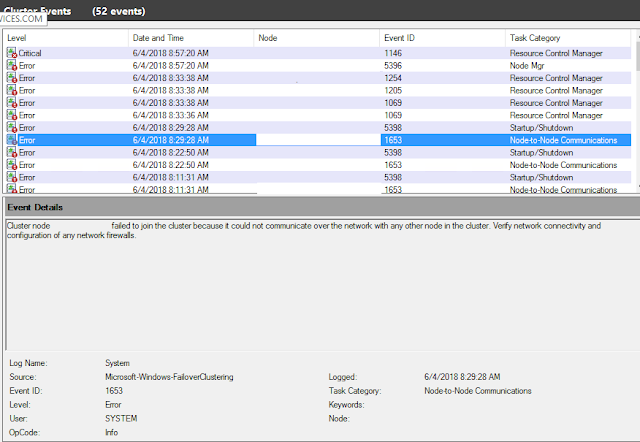This screenshot has width=640, height=442.
Task: Select the Node Mgr event 5396 row
Action: (317, 65)
